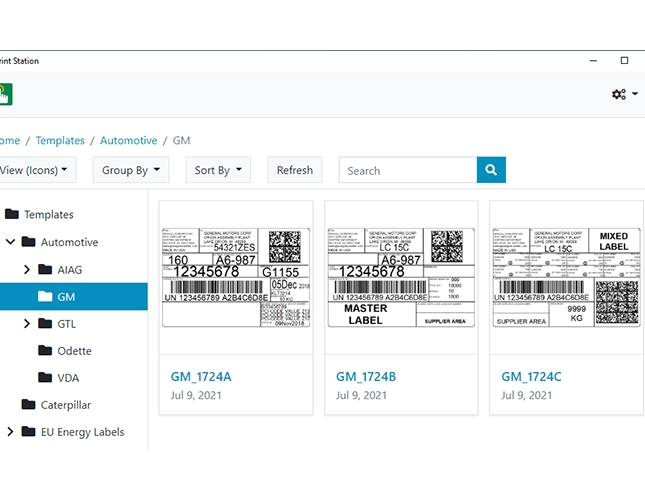Click the Odette folder icon
This screenshot has width=645, height=500.
[x=45, y=351]
